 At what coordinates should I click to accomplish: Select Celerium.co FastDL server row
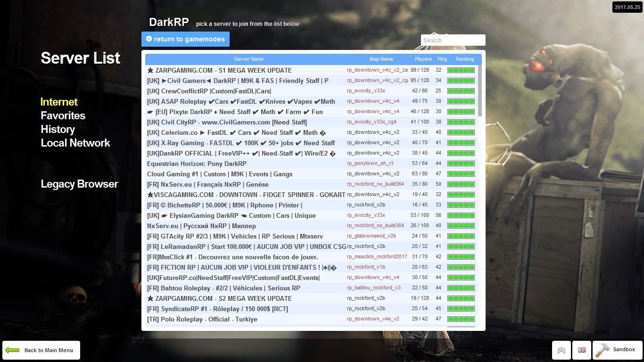point(311,132)
